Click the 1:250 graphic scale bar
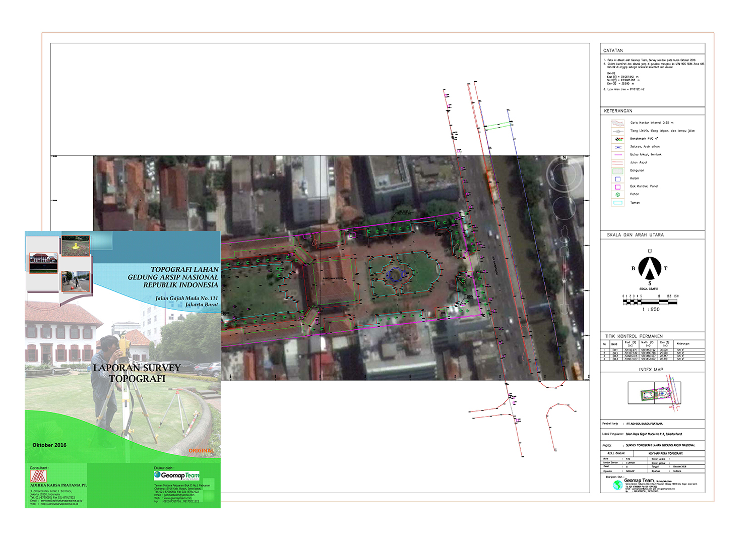This screenshot has height=534, width=756. coord(650,302)
